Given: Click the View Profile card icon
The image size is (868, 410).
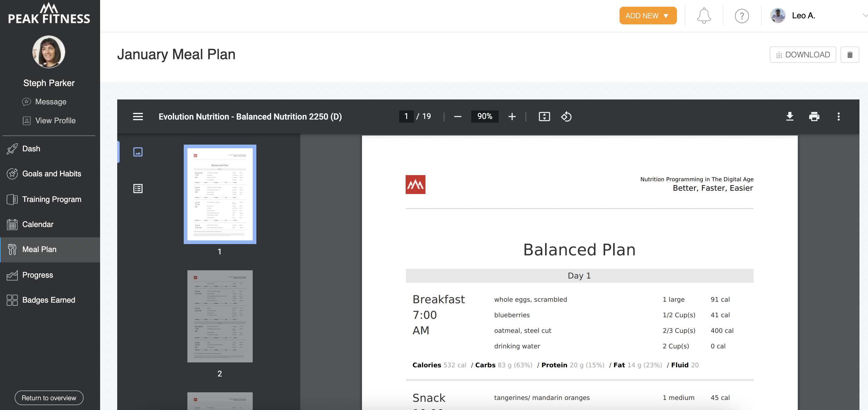Looking at the screenshot, I should (x=26, y=120).
